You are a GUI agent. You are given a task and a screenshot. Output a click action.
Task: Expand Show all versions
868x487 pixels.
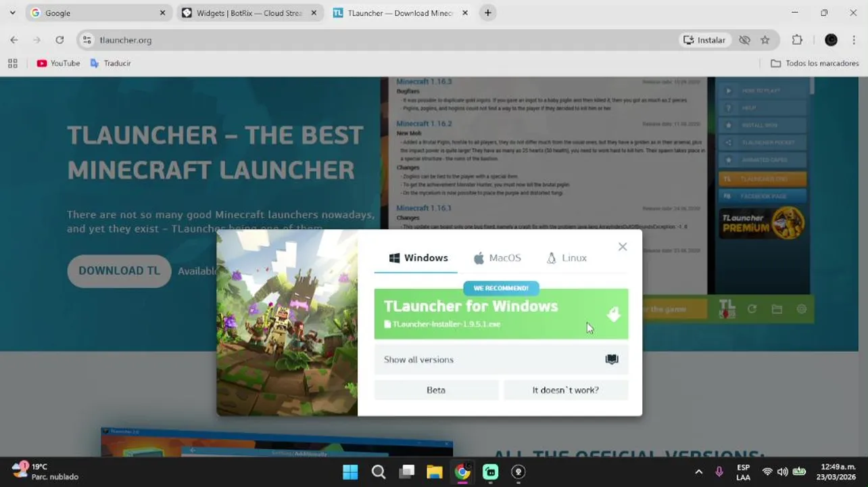pos(501,360)
